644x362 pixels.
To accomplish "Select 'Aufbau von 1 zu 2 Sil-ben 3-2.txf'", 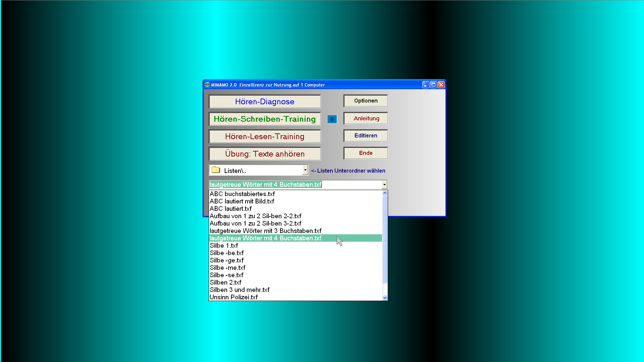I will click(x=255, y=224).
